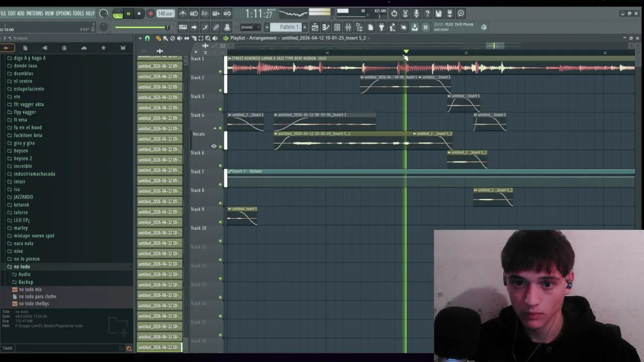The image size is (644, 362).
Task: Select the KENDRICK LAMAR X JAZZ beat clip
Action: pyautogui.click(x=431, y=65)
